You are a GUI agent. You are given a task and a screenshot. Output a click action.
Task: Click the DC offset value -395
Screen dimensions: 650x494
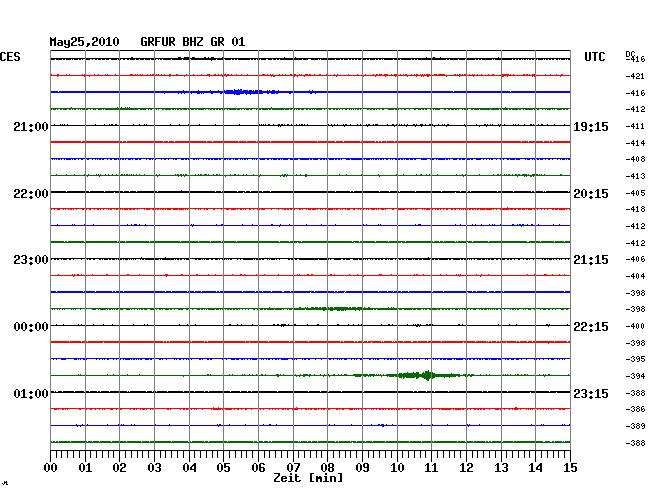click(x=635, y=359)
